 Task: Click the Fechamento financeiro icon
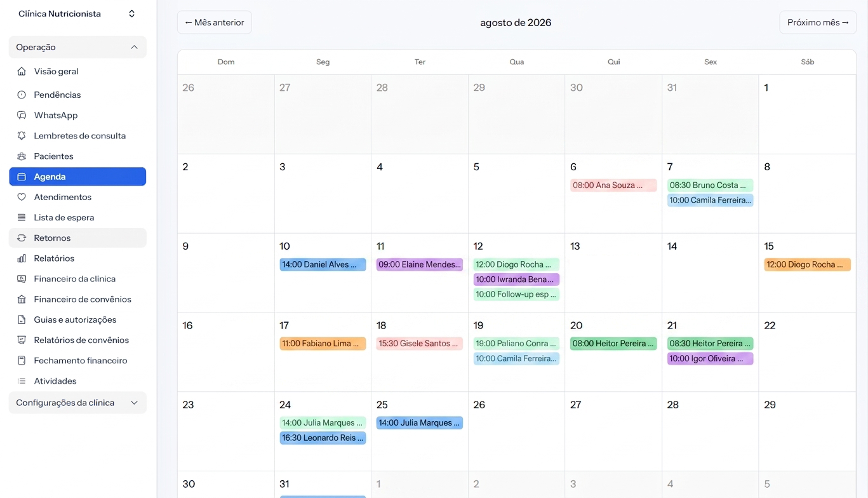pyautogui.click(x=22, y=360)
